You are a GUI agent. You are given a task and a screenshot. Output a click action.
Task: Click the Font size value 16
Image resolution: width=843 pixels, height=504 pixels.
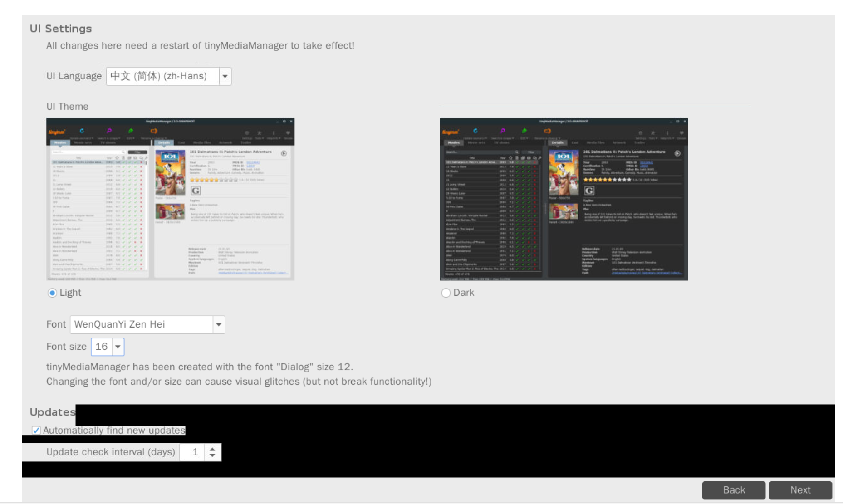102,347
